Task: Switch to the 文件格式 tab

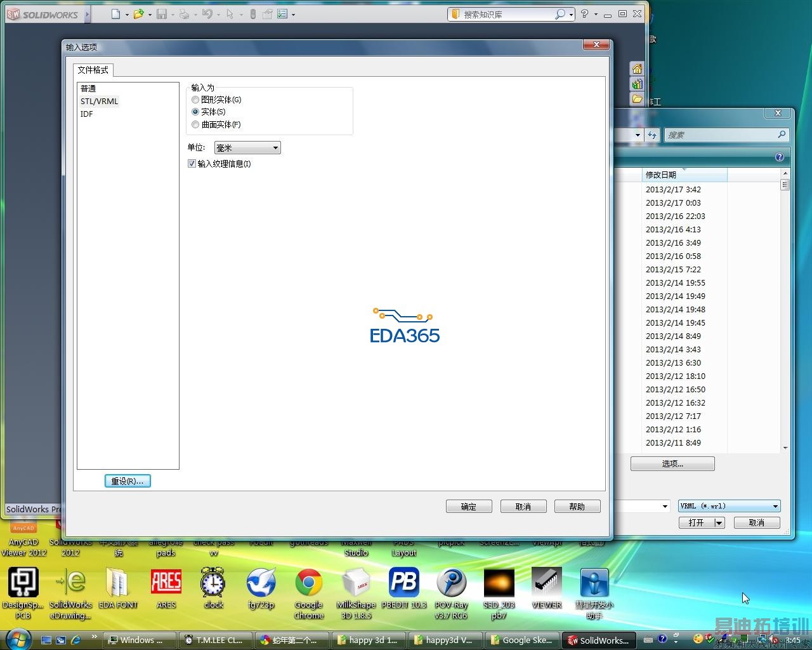Action: click(x=93, y=70)
